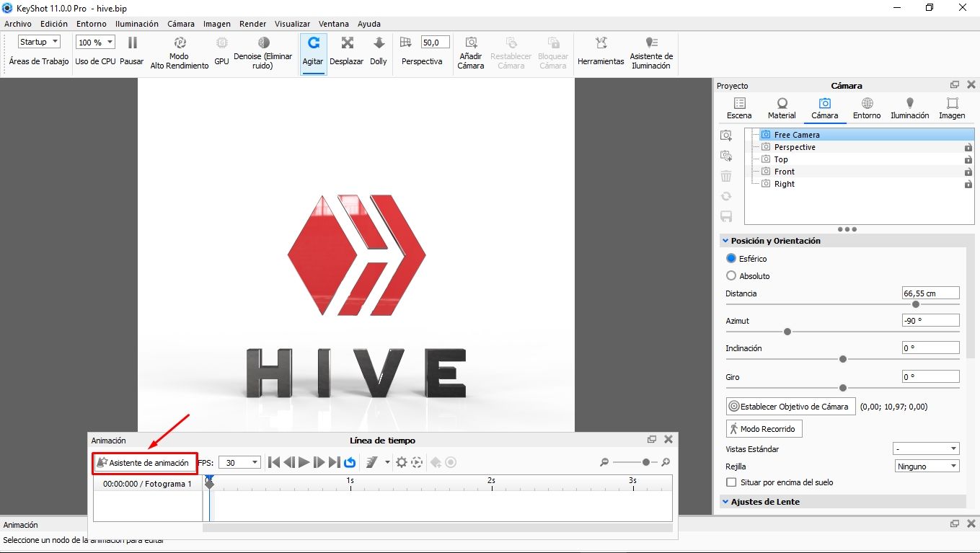Screen dimensions: 980x553
Task: Click the add camera studio icon beside the list
Action: tap(726, 156)
